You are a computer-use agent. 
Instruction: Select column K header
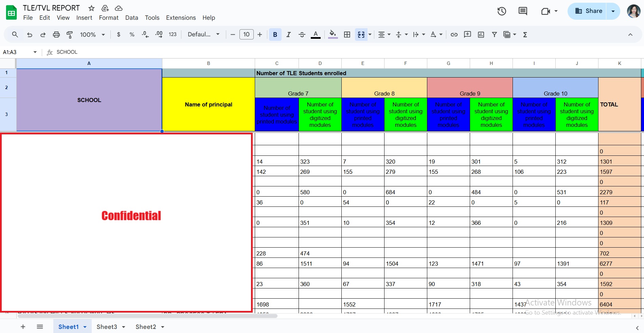(x=620, y=63)
